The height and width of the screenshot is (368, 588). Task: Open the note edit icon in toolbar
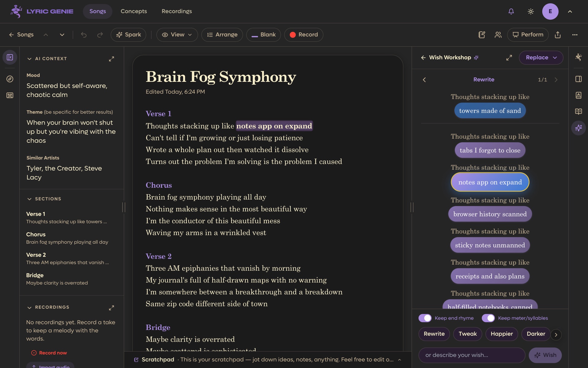coord(482,35)
